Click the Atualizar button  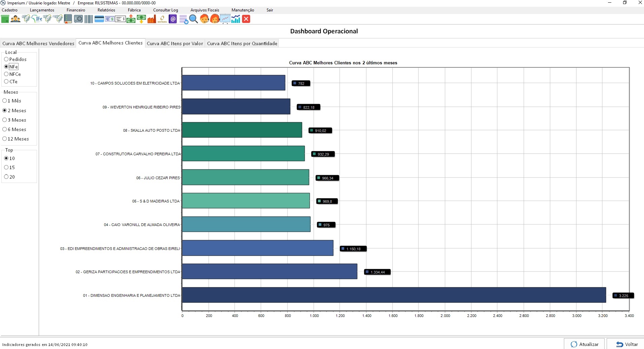tap(584, 344)
